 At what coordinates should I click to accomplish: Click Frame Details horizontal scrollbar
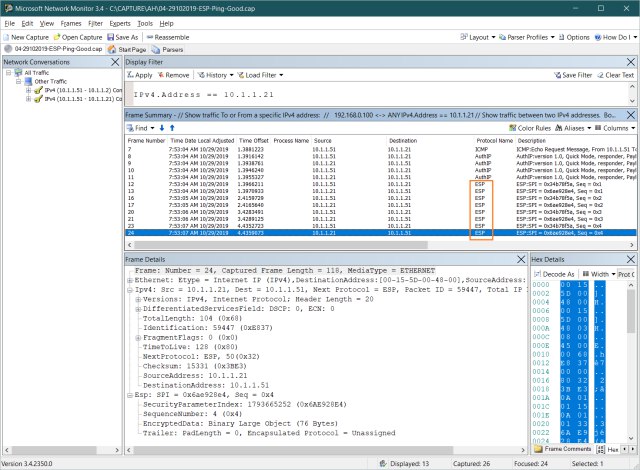click(x=293, y=450)
